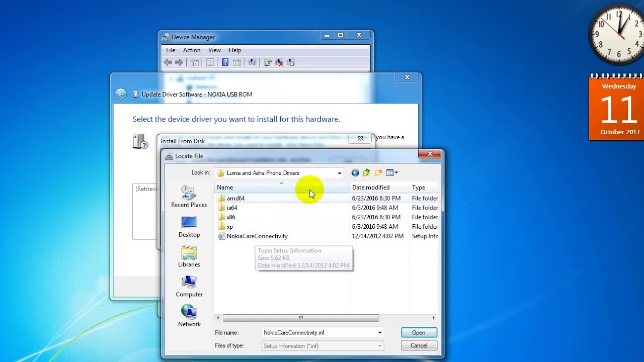Sort files by the Date modified column header
Screen dimensions: 644x362
[x=379, y=188]
